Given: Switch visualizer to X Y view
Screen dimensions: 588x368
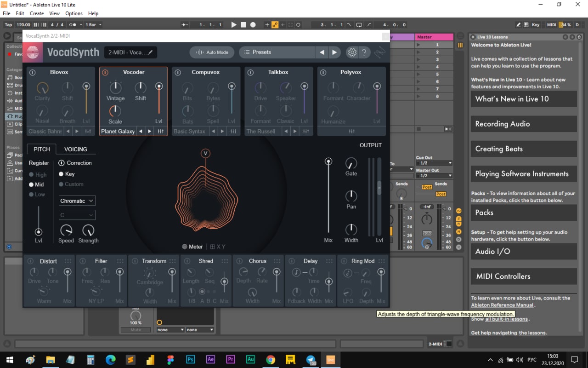Looking at the screenshot, I should click(218, 247).
